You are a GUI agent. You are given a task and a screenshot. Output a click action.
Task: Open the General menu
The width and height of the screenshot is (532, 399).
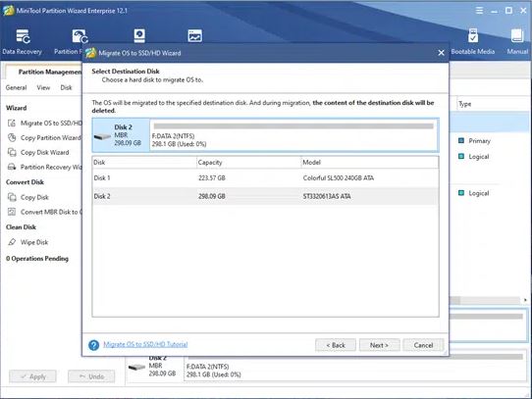(16, 87)
